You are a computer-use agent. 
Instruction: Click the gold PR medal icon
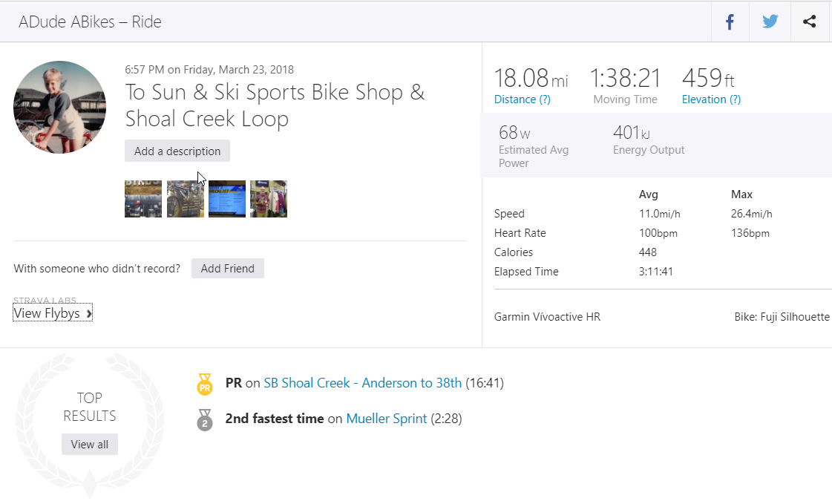205,384
